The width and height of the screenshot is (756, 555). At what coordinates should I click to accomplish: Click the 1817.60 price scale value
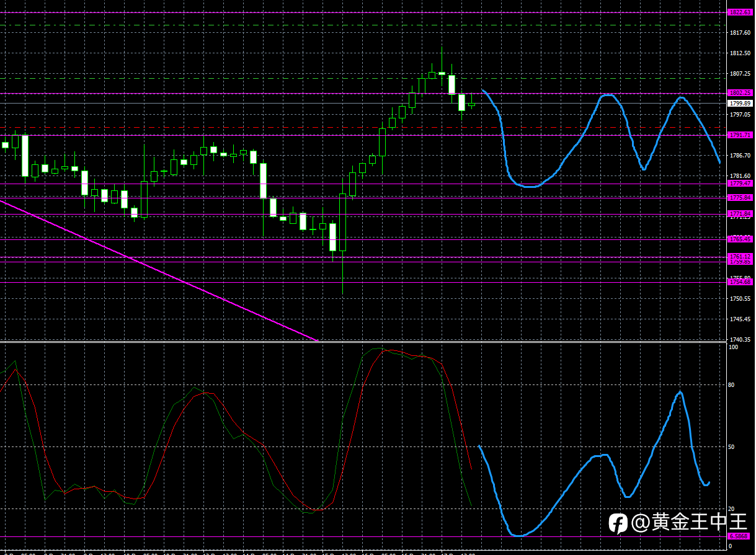click(x=740, y=32)
